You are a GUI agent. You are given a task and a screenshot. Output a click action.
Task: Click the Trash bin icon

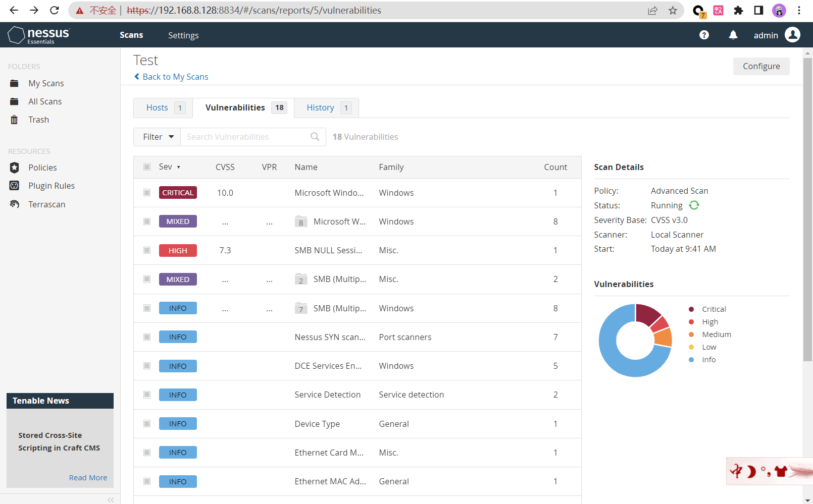14,120
